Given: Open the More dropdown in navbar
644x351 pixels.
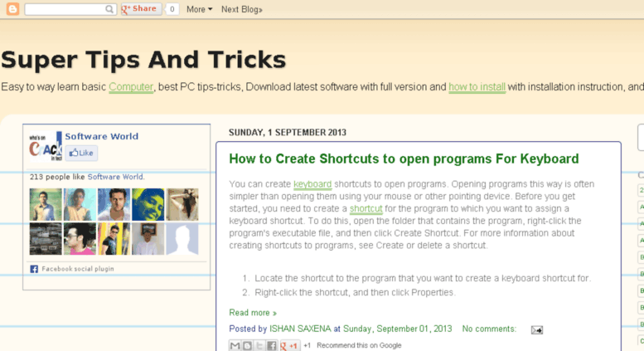Looking at the screenshot, I should [199, 9].
